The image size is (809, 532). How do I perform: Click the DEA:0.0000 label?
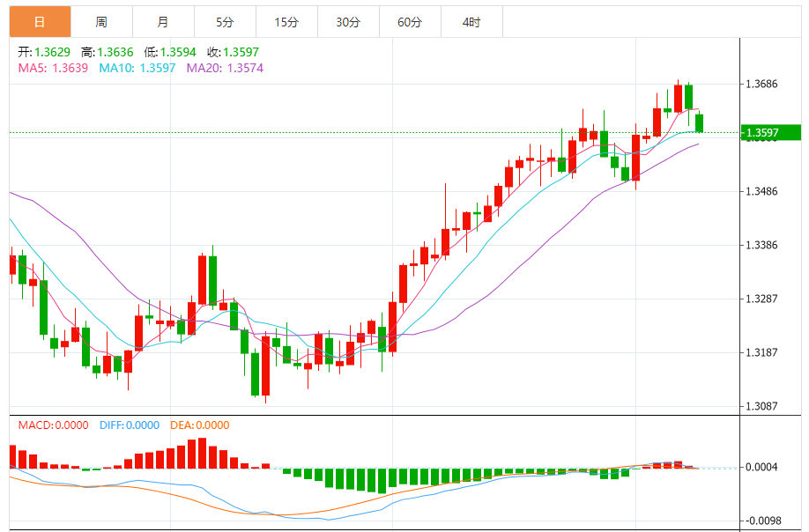pyautogui.click(x=200, y=425)
